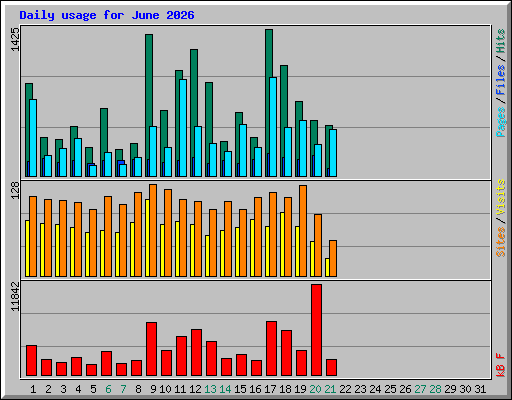Image resolution: width=512 pixels, height=400 pixels.
Task: Click the yellow sites bar for day 9
Action: pos(147,238)
